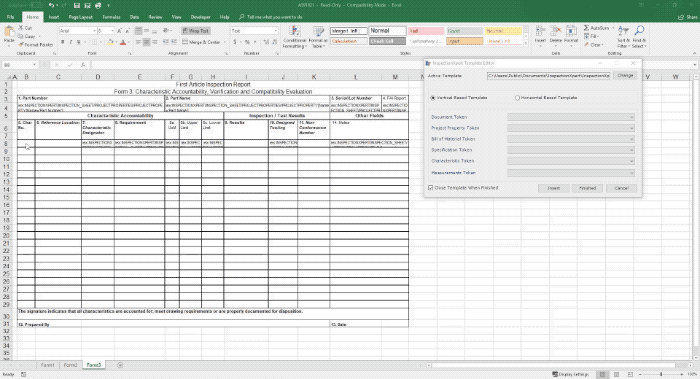700x379 pixels.
Task: Open the number format dropdown
Action: (x=275, y=31)
